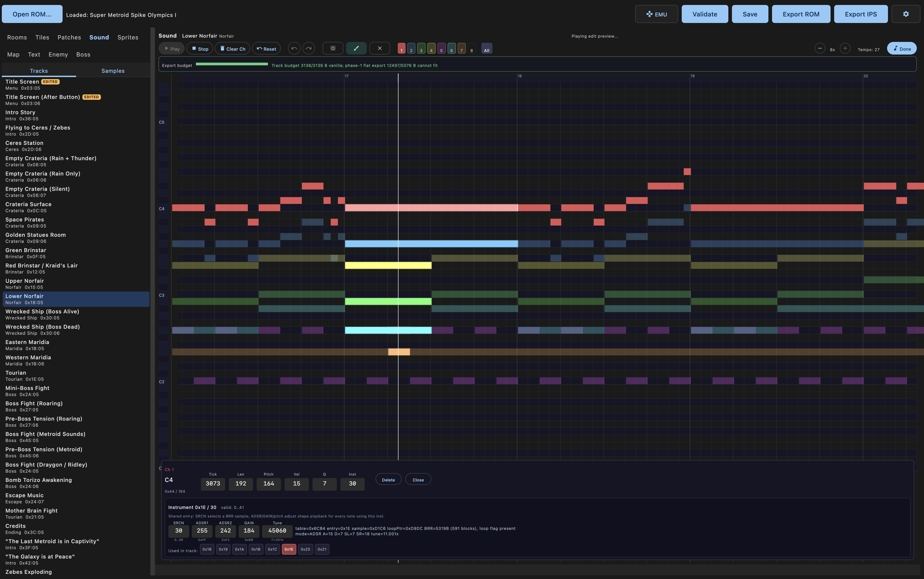Click the Tick field showing 3073

pyautogui.click(x=213, y=484)
